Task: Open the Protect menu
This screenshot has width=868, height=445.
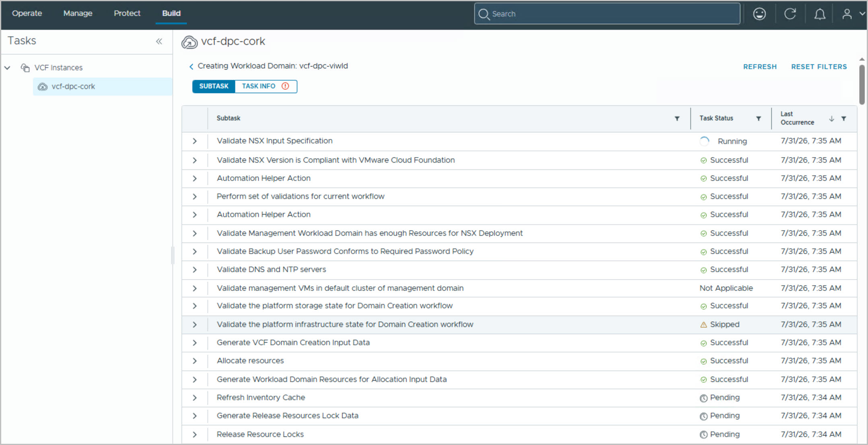Action: [x=127, y=13]
